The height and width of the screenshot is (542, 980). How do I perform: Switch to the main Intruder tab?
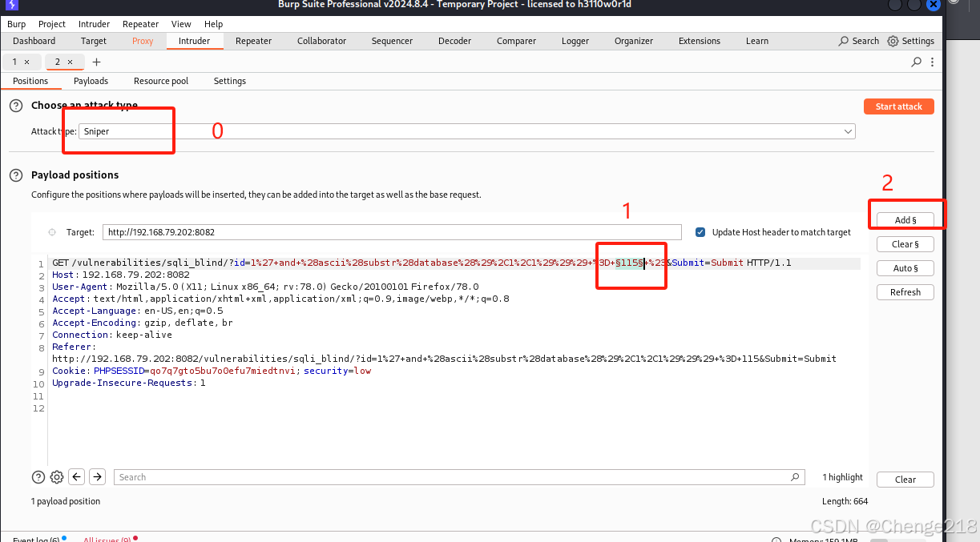click(x=194, y=41)
